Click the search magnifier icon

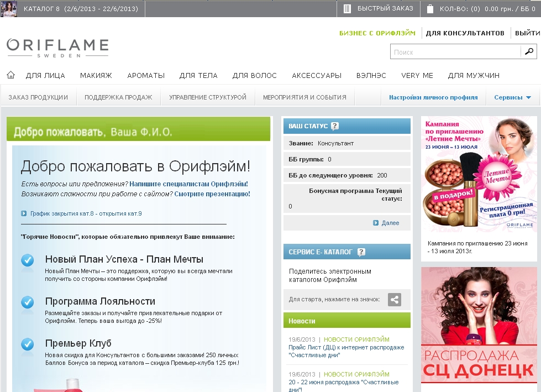point(529,52)
